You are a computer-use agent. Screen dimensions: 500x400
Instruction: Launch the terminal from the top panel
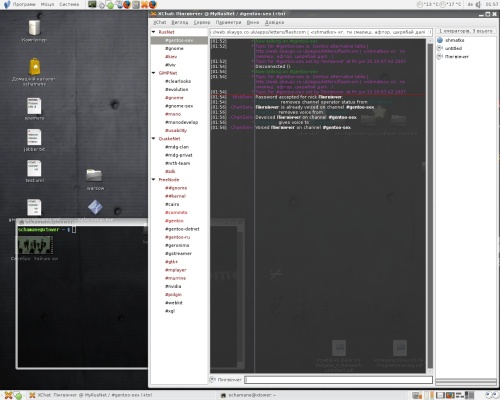click(x=92, y=4)
